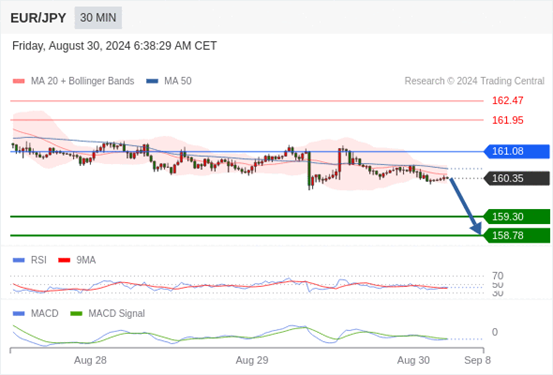Click the EUR/JPY pair title
553x375 pixels.
[x=38, y=18]
